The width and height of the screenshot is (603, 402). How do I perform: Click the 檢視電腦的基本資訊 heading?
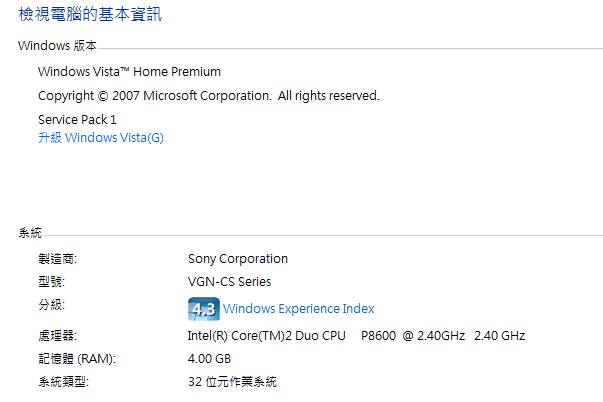tap(90, 15)
